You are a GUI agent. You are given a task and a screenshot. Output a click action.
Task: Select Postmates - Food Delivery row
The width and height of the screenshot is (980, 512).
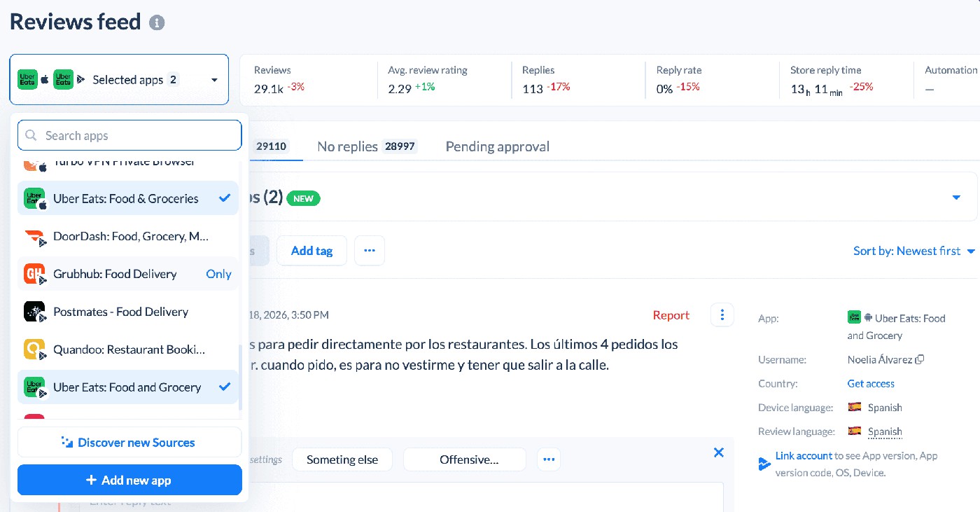tap(128, 312)
